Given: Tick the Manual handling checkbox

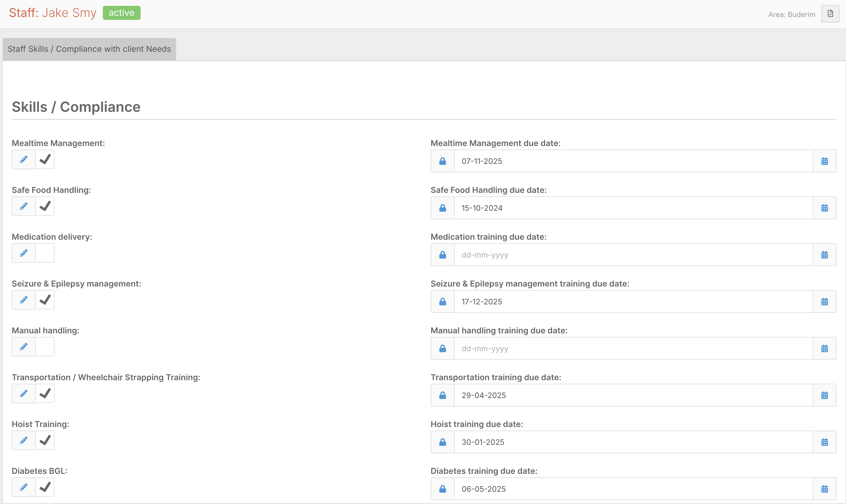Looking at the screenshot, I should (x=45, y=347).
